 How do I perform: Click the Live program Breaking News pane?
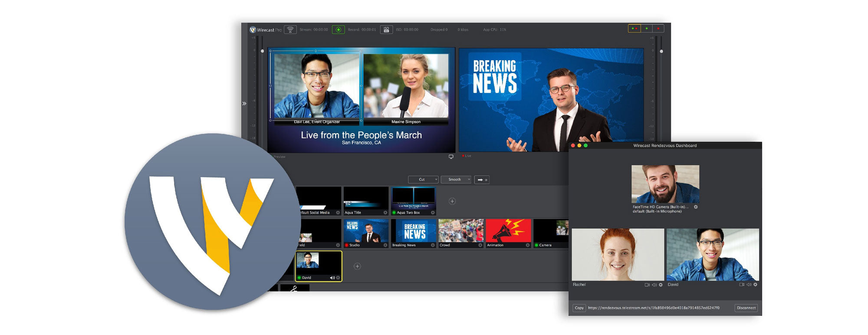(551, 100)
